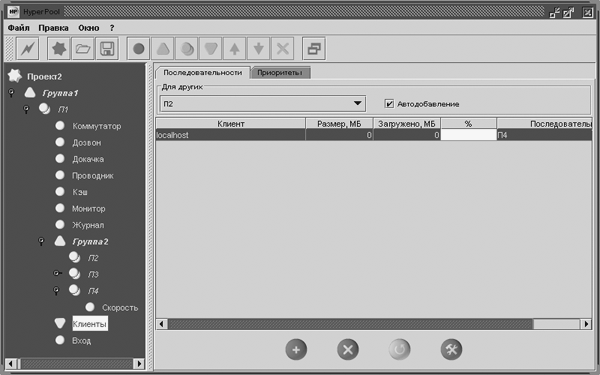The width and height of the screenshot is (600, 375).
Task: Select Кэш in the tree
Action: pos(80,192)
